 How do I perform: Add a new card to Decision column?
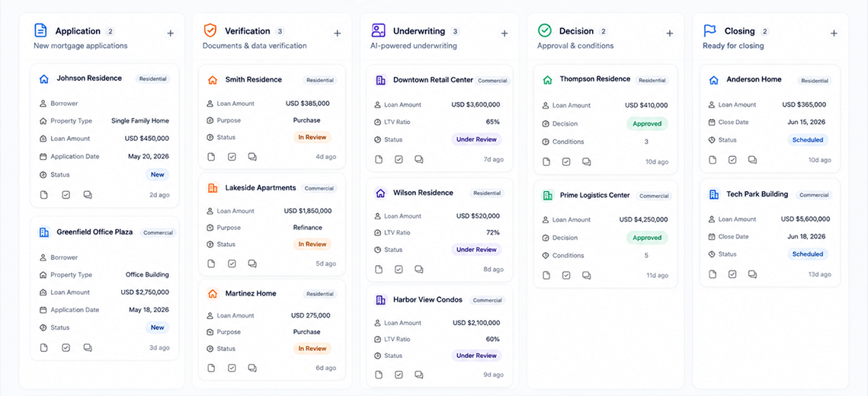(x=669, y=34)
